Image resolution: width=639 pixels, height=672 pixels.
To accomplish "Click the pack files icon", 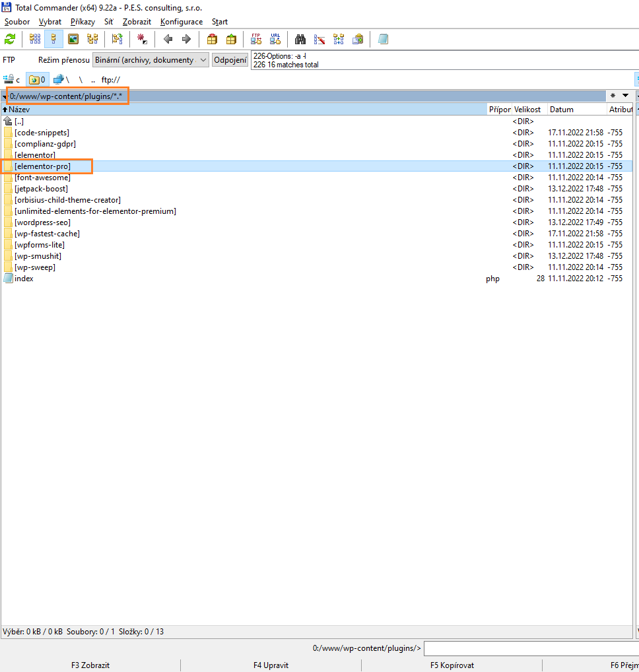I will coord(212,40).
